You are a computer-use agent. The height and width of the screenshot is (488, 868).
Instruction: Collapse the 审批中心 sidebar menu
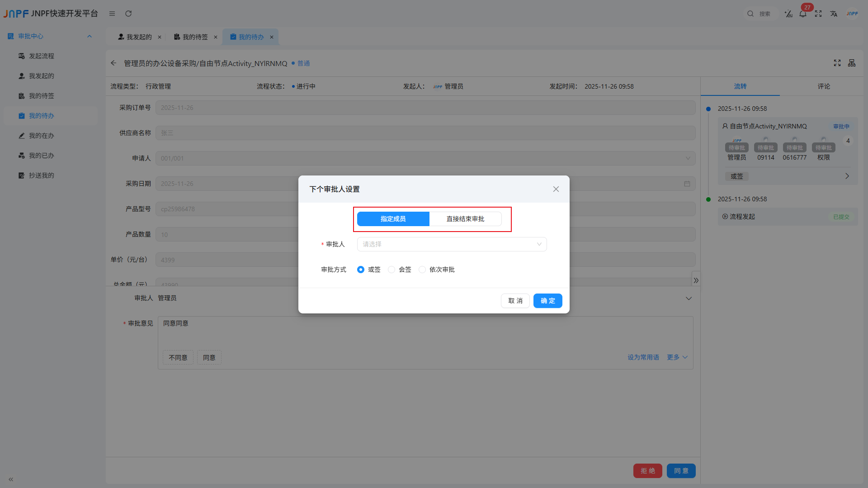click(x=90, y=36)
